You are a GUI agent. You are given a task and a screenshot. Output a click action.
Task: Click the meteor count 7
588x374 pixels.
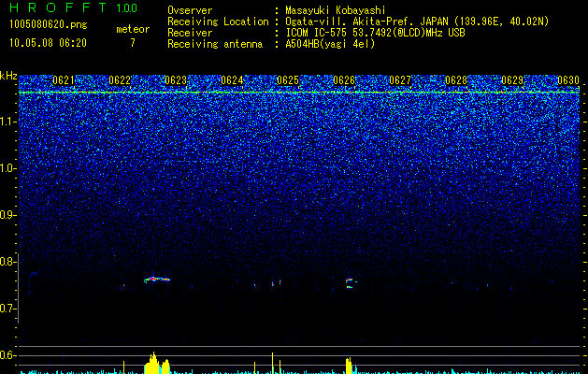pyautogui.click(x=133, y=43)
